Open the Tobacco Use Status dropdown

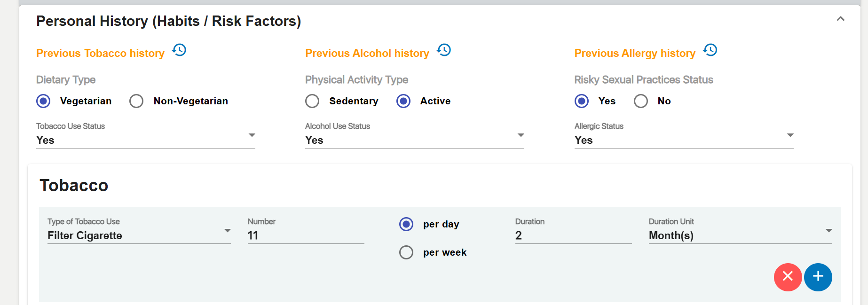tap(145, 140)
